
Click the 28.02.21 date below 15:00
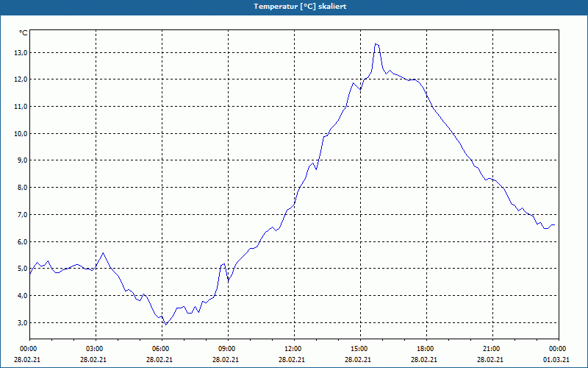(x=358, y=359)
